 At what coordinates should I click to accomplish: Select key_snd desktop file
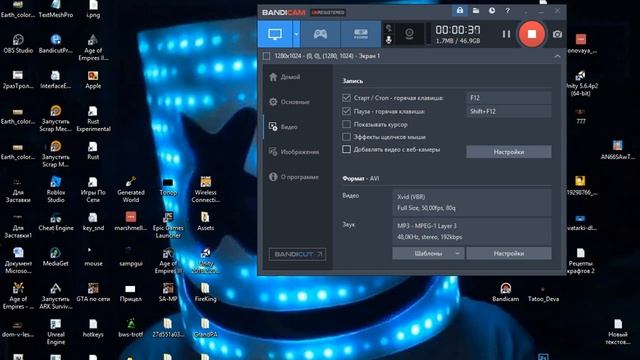[x=93, y=222]
